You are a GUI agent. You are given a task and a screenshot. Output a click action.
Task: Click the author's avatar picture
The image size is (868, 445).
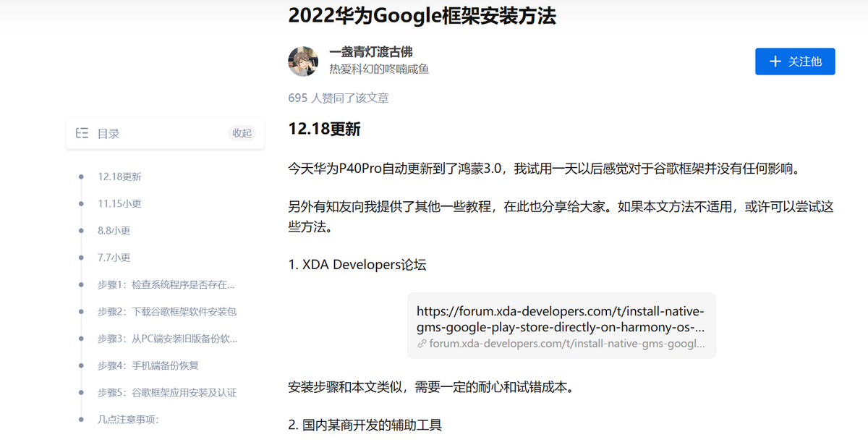pos(303,62)
